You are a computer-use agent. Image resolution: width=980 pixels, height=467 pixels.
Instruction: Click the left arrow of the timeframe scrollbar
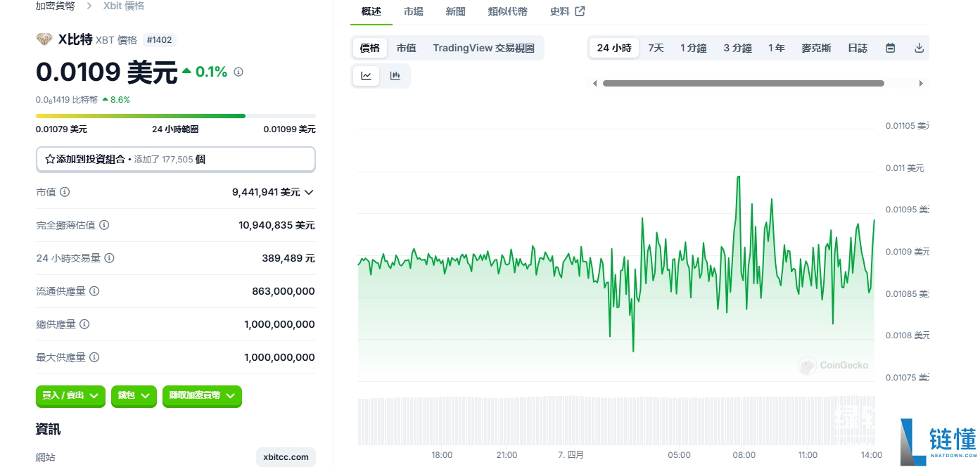594,83
